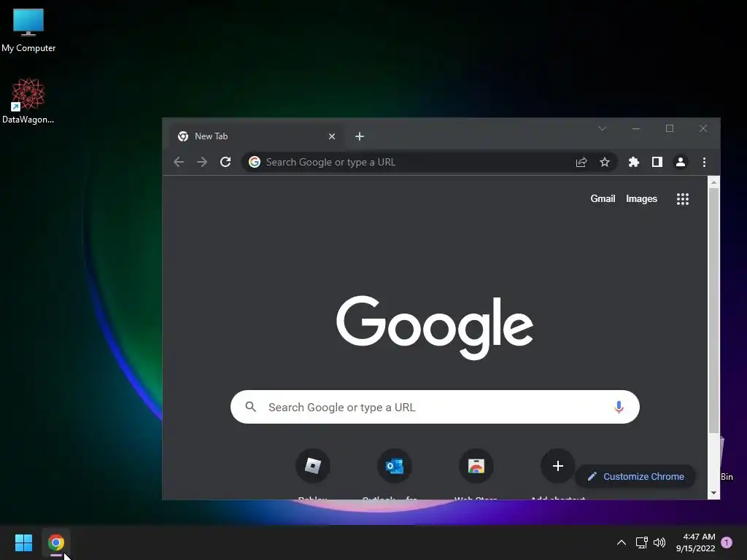Click the Google logo
The width and height of the screenshot is (747, 560).
[435, 327]
